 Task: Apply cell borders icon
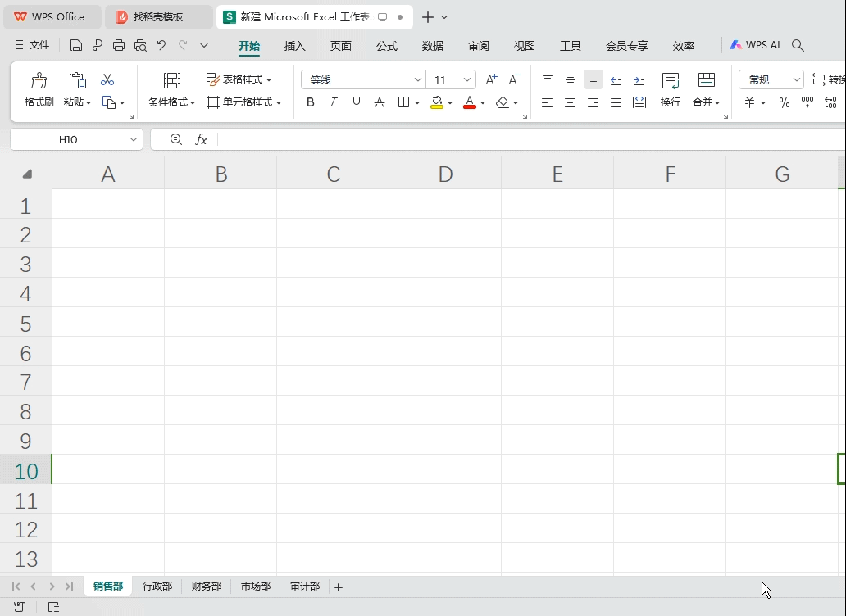tap(403, 102)
